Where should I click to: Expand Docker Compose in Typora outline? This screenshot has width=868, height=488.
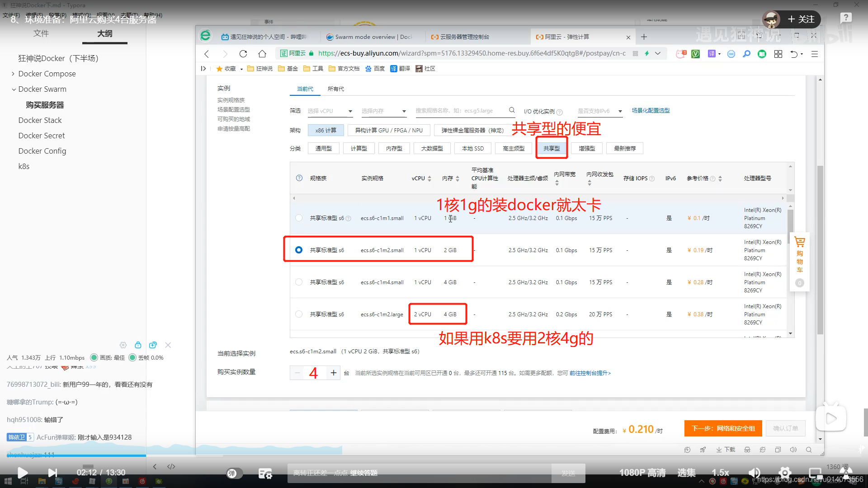coord(13,74)
